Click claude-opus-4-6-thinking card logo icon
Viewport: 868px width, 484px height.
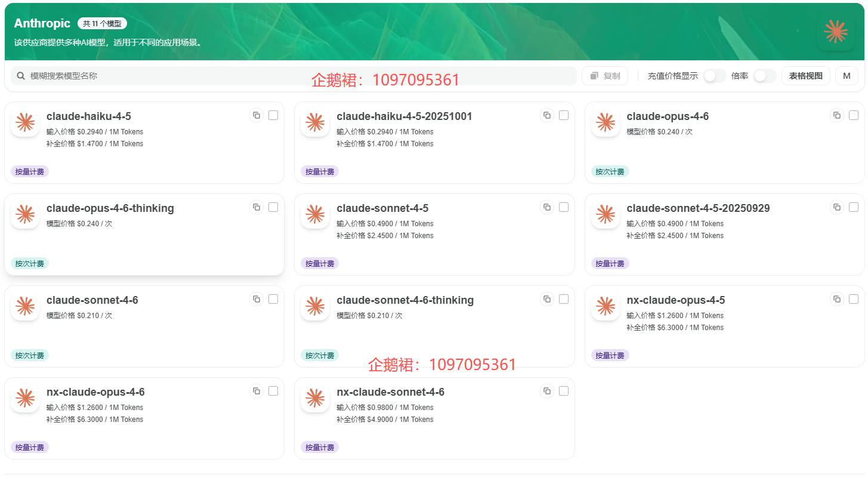(x=25, y=214)
